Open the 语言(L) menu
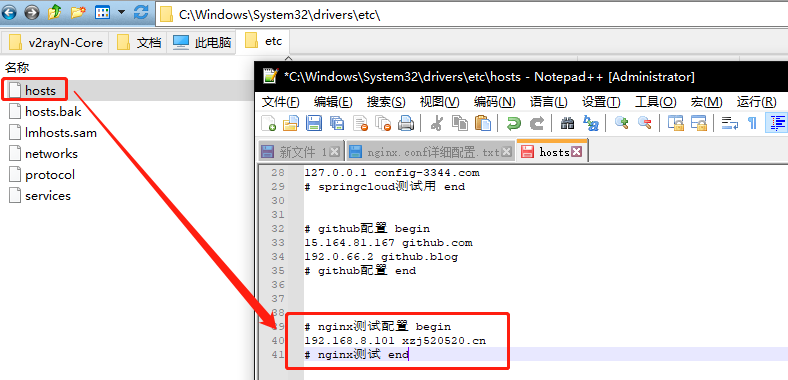 click(548, 102)
